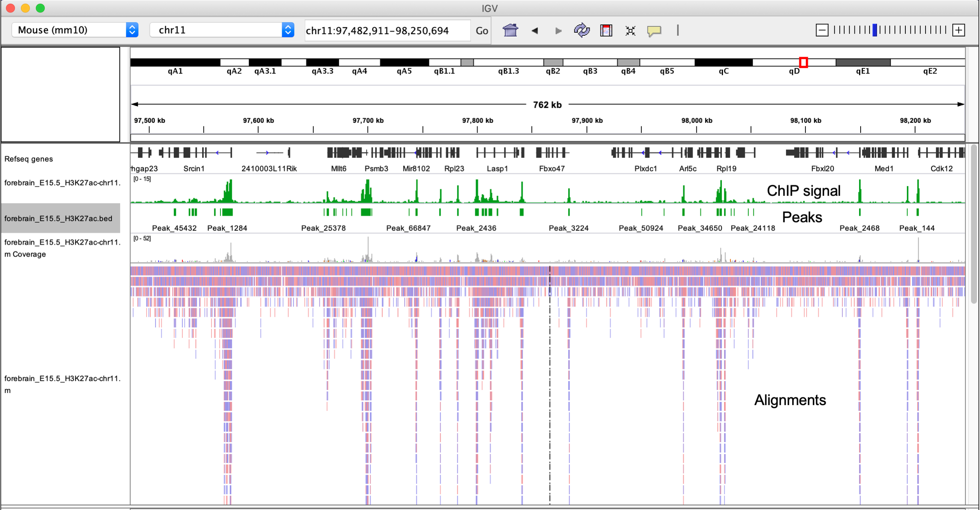
Task: Zoom out with the minus button
Action: [822, 30]
